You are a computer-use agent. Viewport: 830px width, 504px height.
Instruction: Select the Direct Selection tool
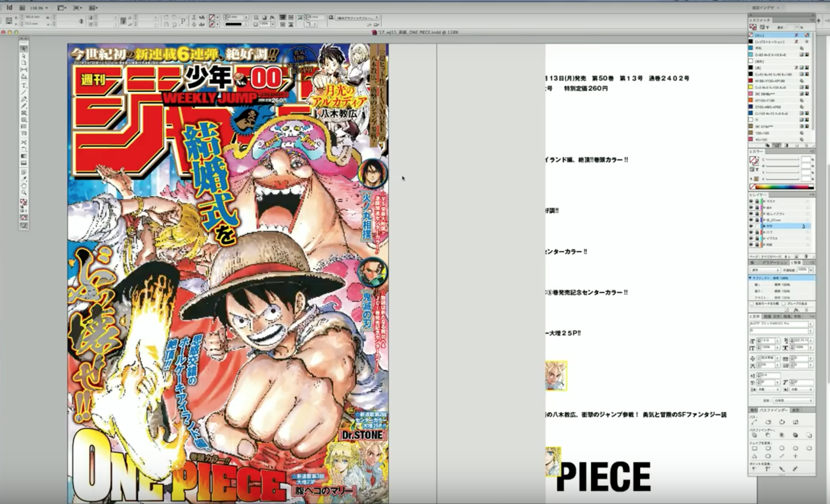pyautogui.click(x=23, y=56)
